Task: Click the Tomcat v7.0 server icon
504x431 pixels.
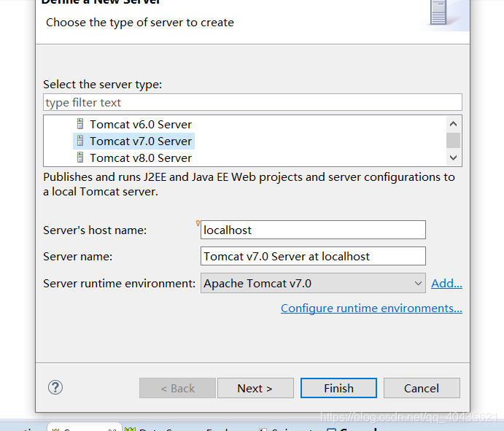Action: pos(80,141)
